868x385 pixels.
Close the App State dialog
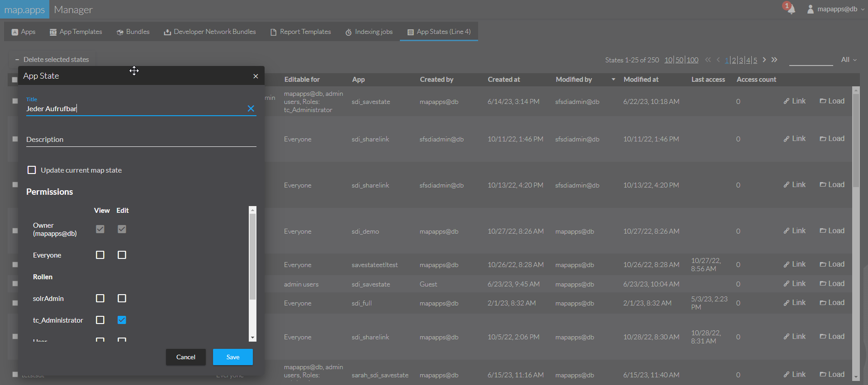tap(256, 76)
